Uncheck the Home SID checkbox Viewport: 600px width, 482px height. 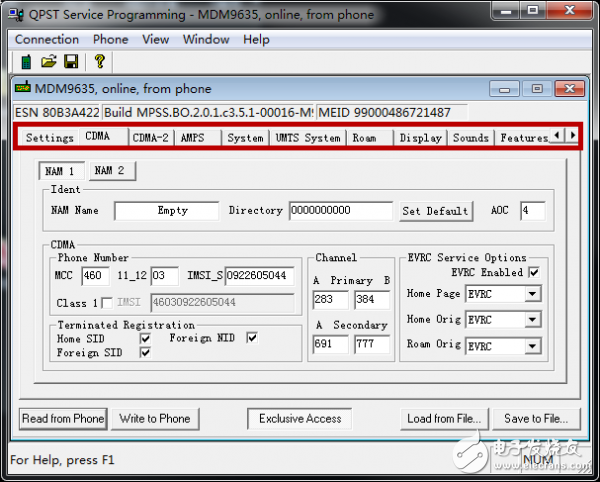pyautogui.click(x=145, y=339)
